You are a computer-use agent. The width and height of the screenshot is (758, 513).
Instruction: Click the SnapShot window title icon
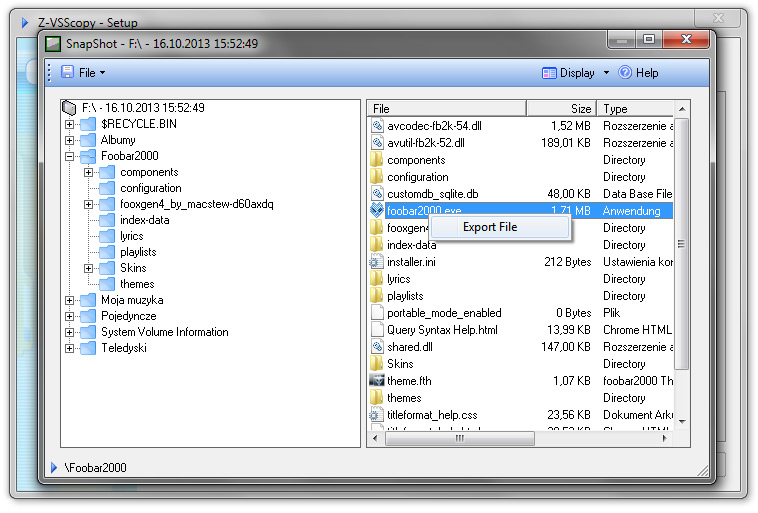[53, 44]
